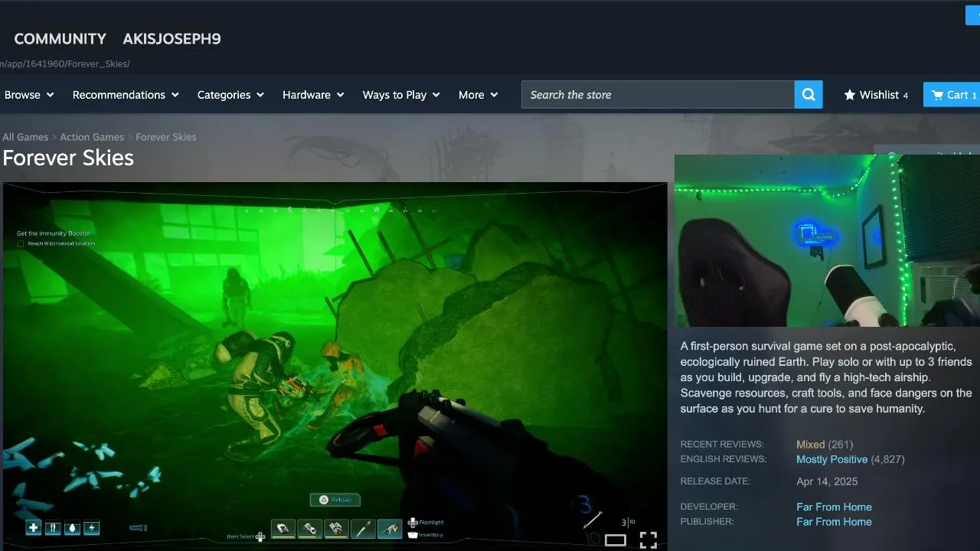Click the Forever_Skies URL path text
The height and width of the screenshot is (551, 980).
point(65,64)
